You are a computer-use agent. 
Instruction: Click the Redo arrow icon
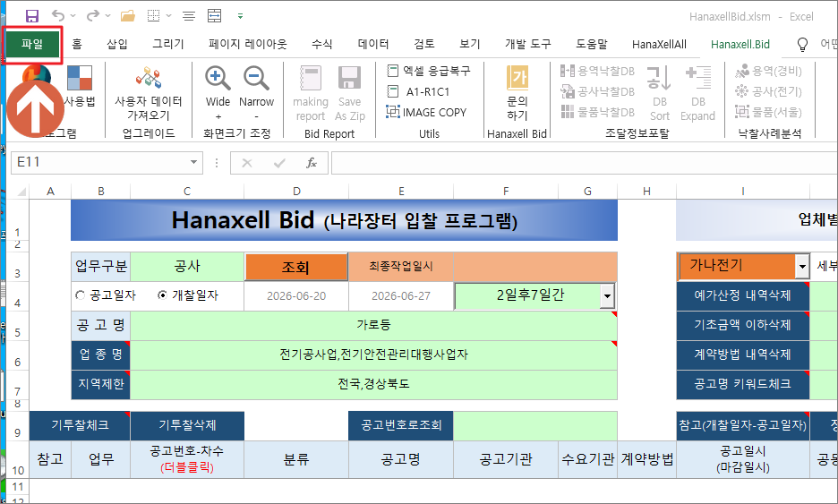92,16
